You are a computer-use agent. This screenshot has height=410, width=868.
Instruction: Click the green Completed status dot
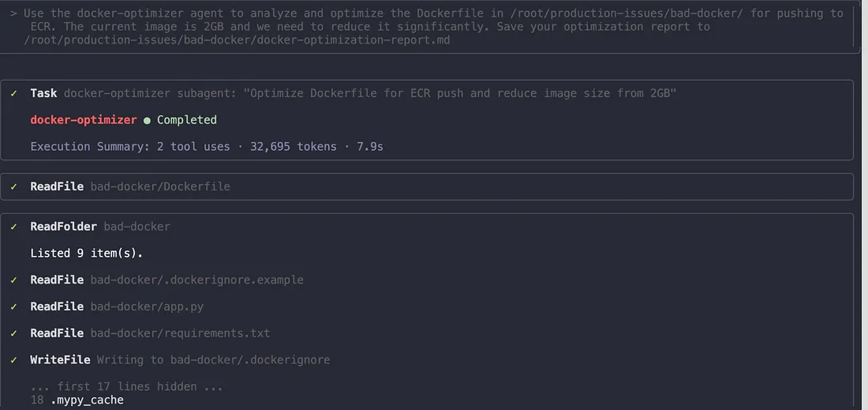(147, 120)
